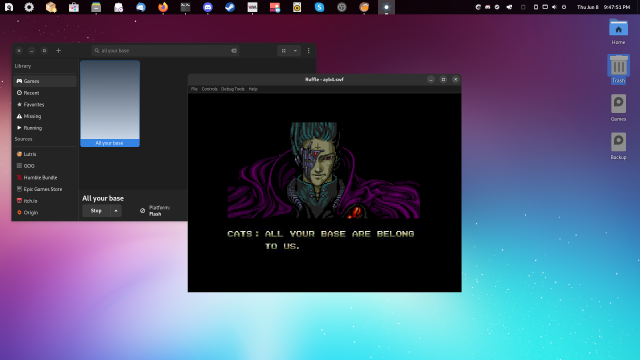Select Recent in the Lutris sidebar
The height and width of the screenshot is (360, 640).
(x=45, y=93)
